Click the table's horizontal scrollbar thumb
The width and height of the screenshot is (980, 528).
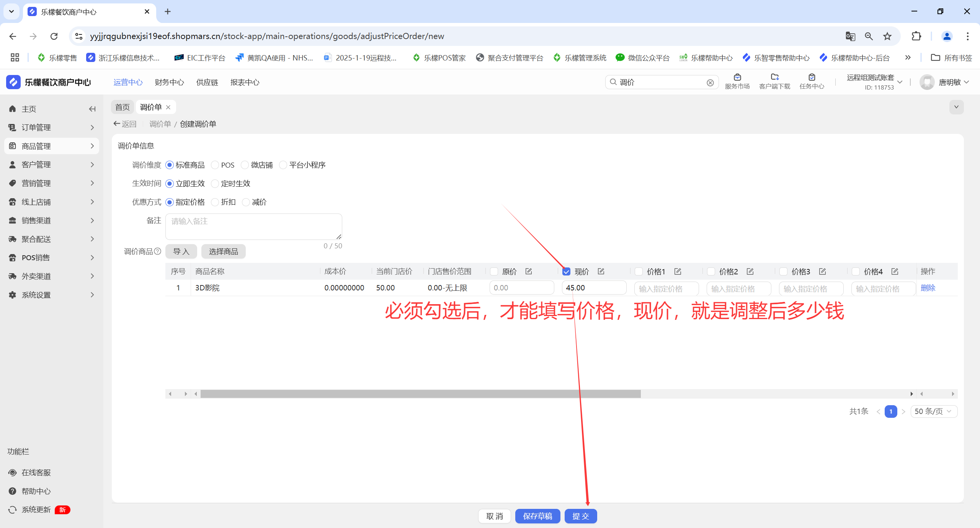coord(420,394)
